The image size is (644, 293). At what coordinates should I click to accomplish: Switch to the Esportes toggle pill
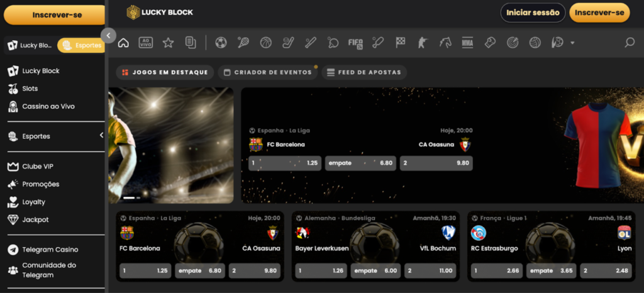tap(81, 45)
